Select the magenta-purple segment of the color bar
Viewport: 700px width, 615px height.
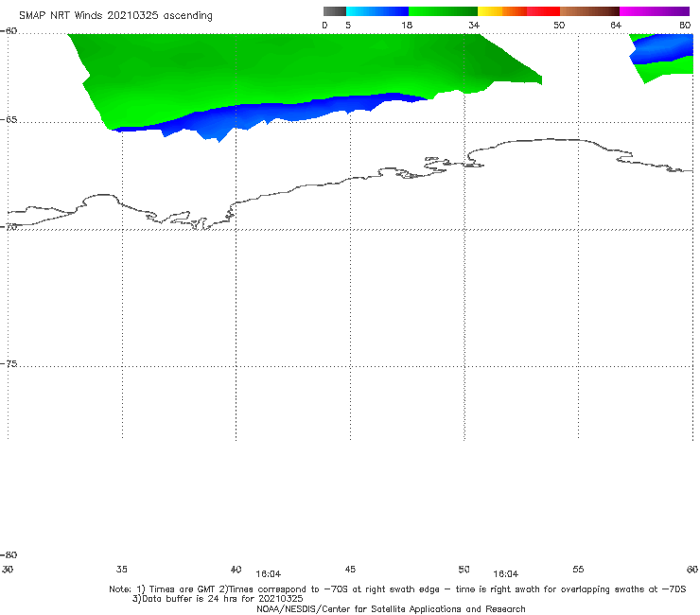pyautogui.click(x=655, y=11)
